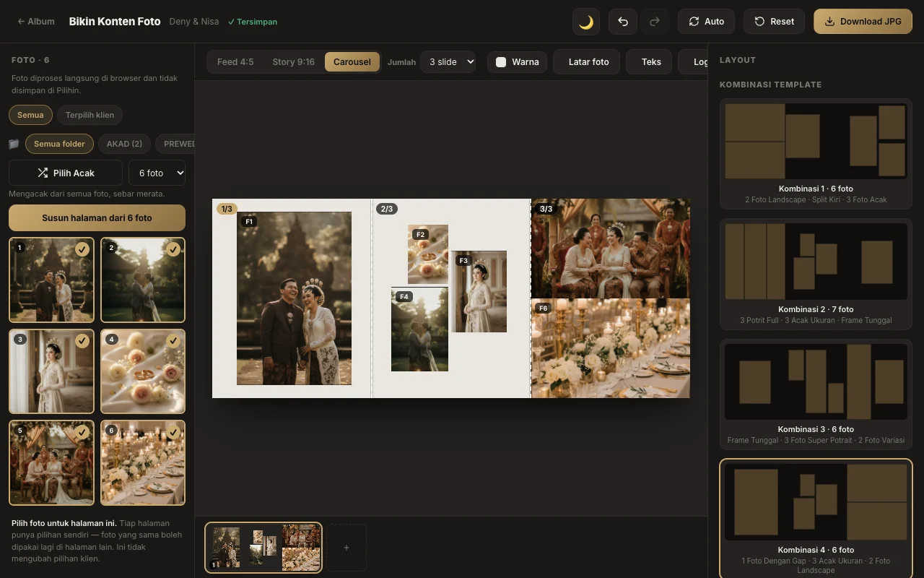Viewport: 924px width, 578px height.
Task: Choose Kombinasi 3 · 6 foto template
Action: click(816, 394)
